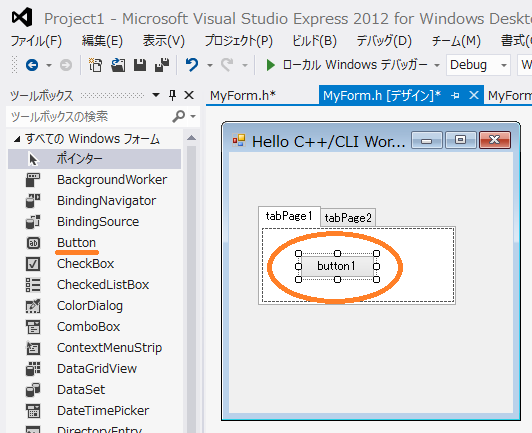Select the CheckBox toolbox icon
532x433 pixels.
point(33,264)
